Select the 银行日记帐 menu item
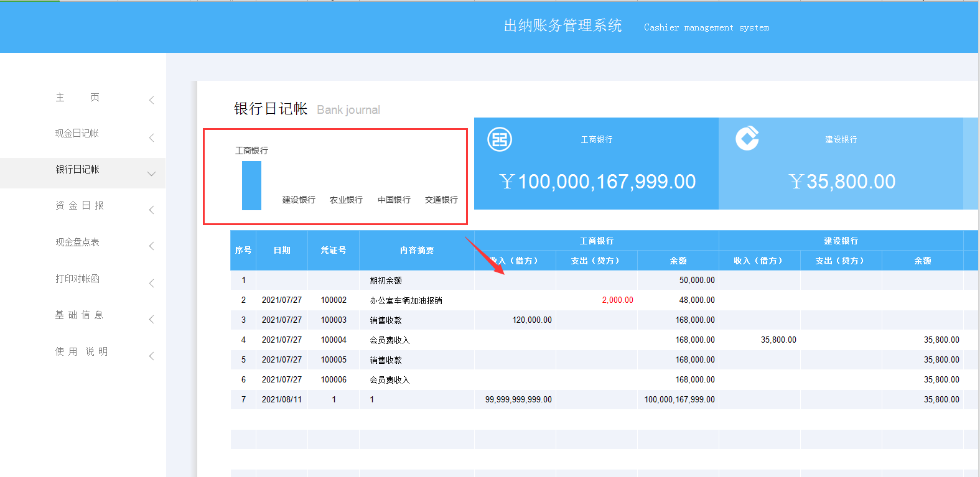Screen dimensions: 980x477 [78, 170]
